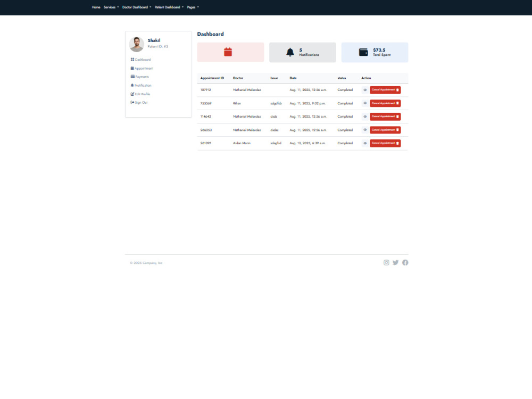
Task: Open Facebook link in the footer
Action: tap(405, 263)
